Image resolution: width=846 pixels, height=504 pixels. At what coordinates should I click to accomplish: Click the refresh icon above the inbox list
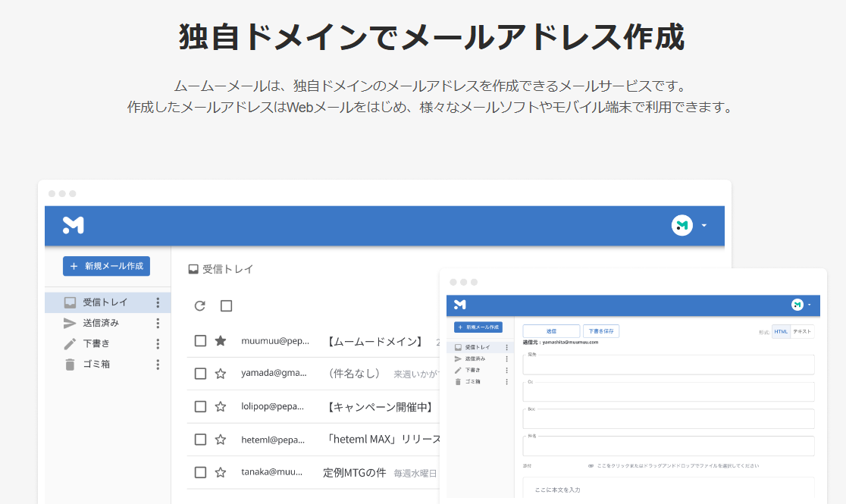(200, 306)
